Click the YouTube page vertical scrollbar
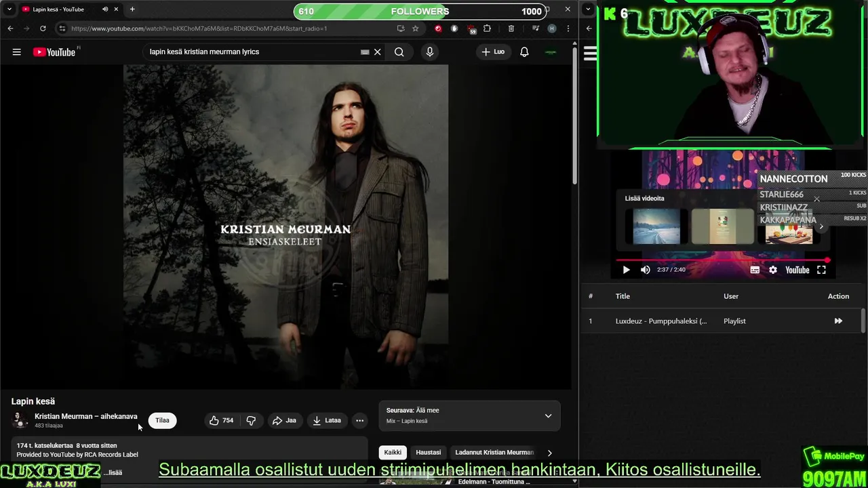 (574, 115)
